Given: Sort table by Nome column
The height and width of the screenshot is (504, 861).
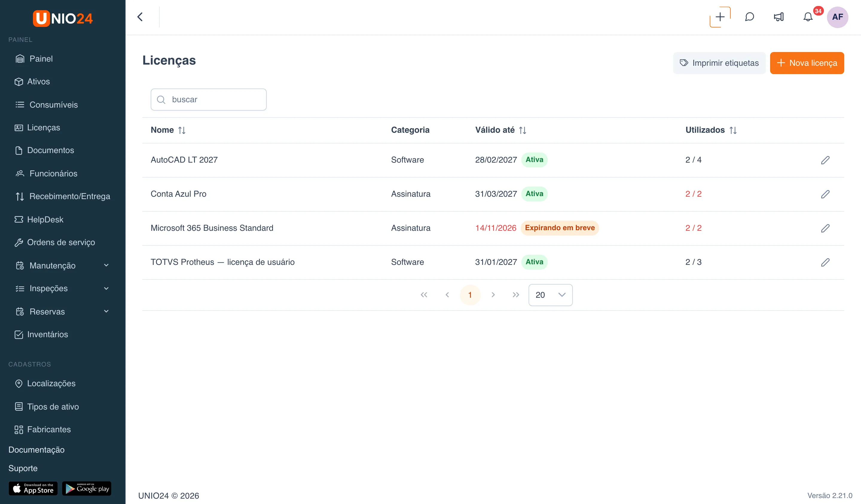Looking at the screenshot, I should pyautogui.click(x=182, y=130).
